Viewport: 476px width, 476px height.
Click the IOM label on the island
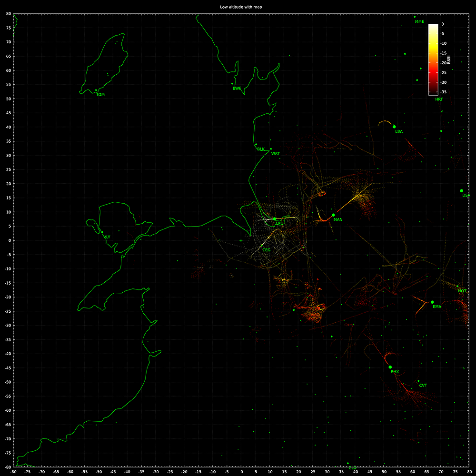100,95
